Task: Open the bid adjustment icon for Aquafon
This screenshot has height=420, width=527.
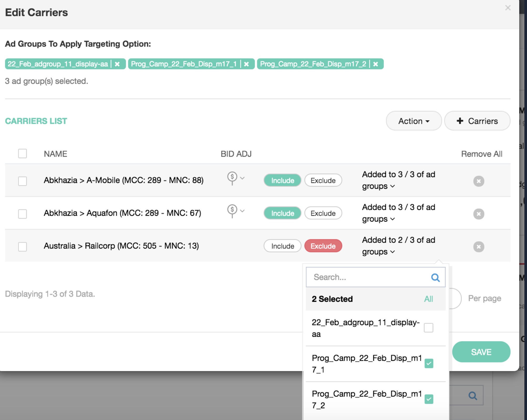Action: click(x=232, y=211)
